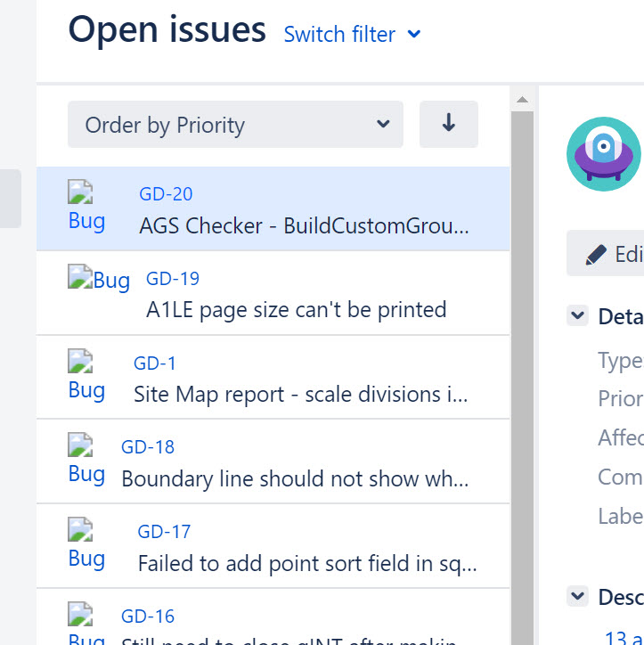Image resolution: width=644 pixels, height=645 pixels.
Task: Collapse the Description section chevron
Action: click(577, 596)
